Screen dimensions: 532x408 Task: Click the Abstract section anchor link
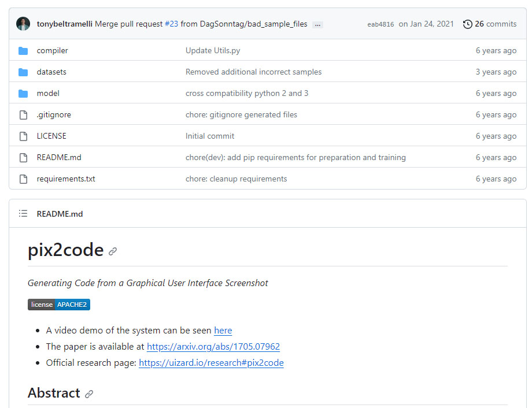click(89, 394)
